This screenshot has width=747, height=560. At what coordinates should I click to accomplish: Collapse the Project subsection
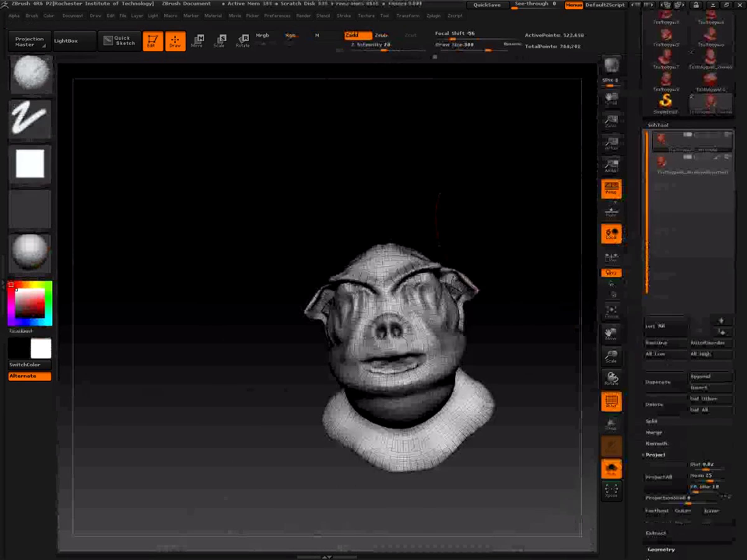click(x=655, y=455)
